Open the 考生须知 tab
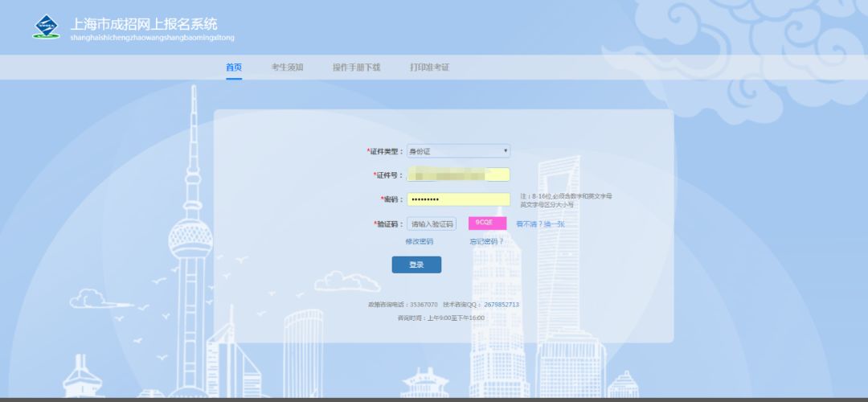 coord(287,68)
